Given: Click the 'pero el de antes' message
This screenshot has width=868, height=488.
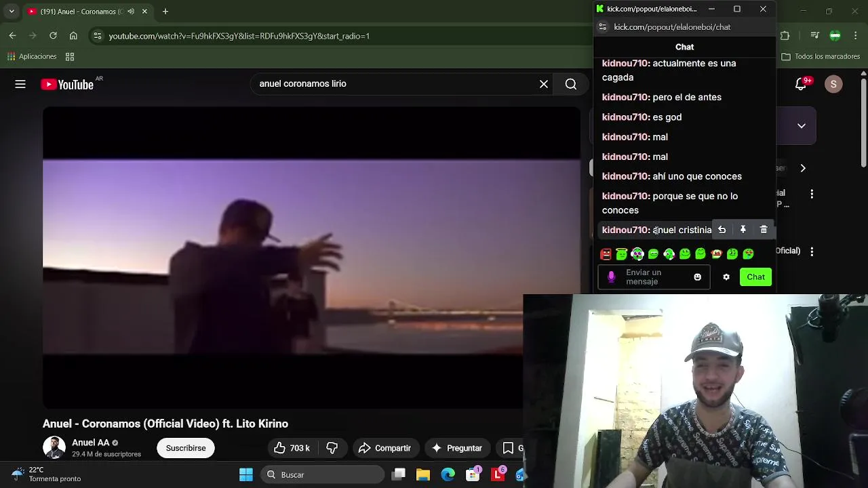Looking at the screenshot, I should coord(687,98).
